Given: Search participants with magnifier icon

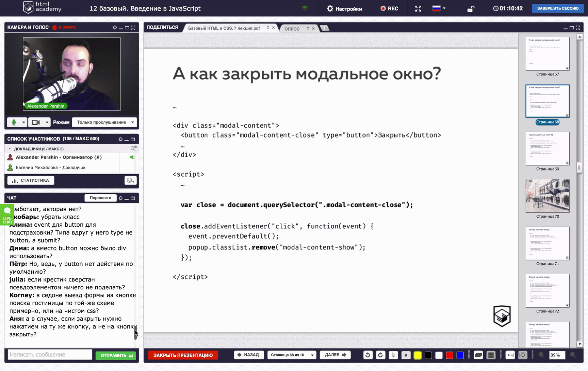Looking at the screenshot, I should (x=133, y=148).
